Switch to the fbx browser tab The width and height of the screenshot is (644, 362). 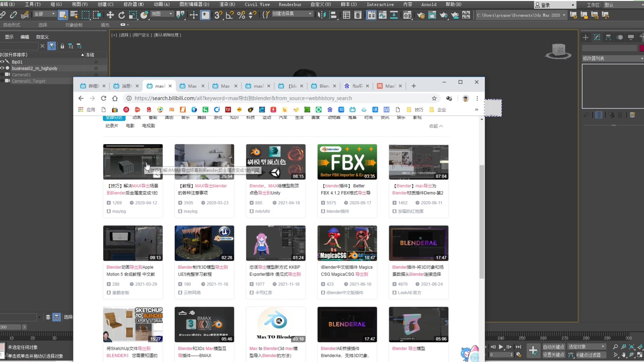click(356, 86)
